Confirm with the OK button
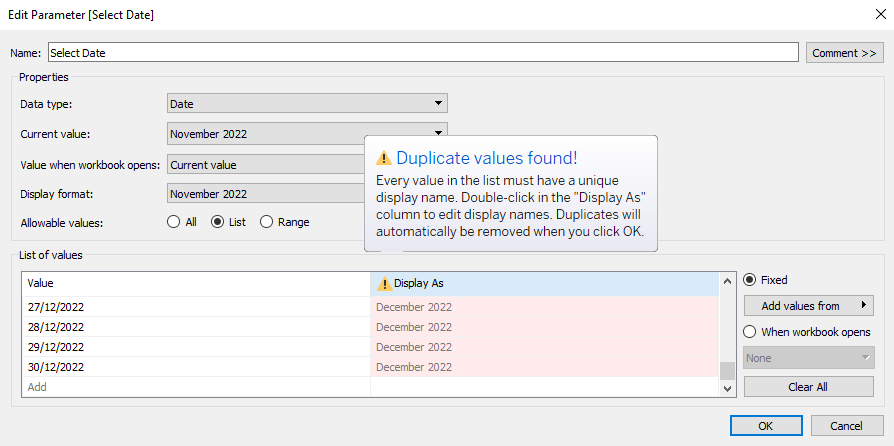The width and height of the screenshot is (894, 446). click(765, 426)
